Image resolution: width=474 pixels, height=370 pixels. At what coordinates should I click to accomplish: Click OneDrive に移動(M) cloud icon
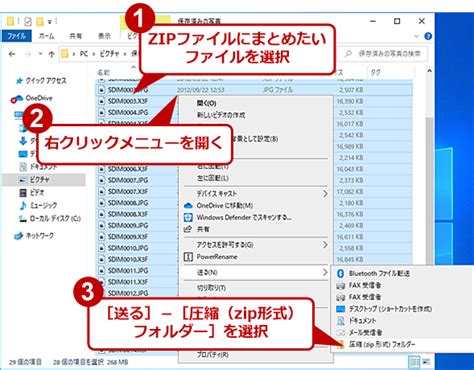(x=188, y=206)
